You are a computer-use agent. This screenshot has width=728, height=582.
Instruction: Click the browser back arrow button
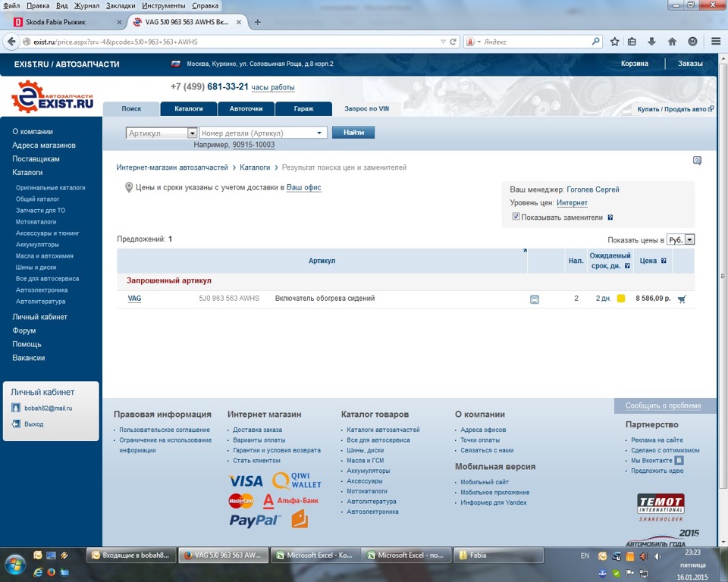[11, 42]
